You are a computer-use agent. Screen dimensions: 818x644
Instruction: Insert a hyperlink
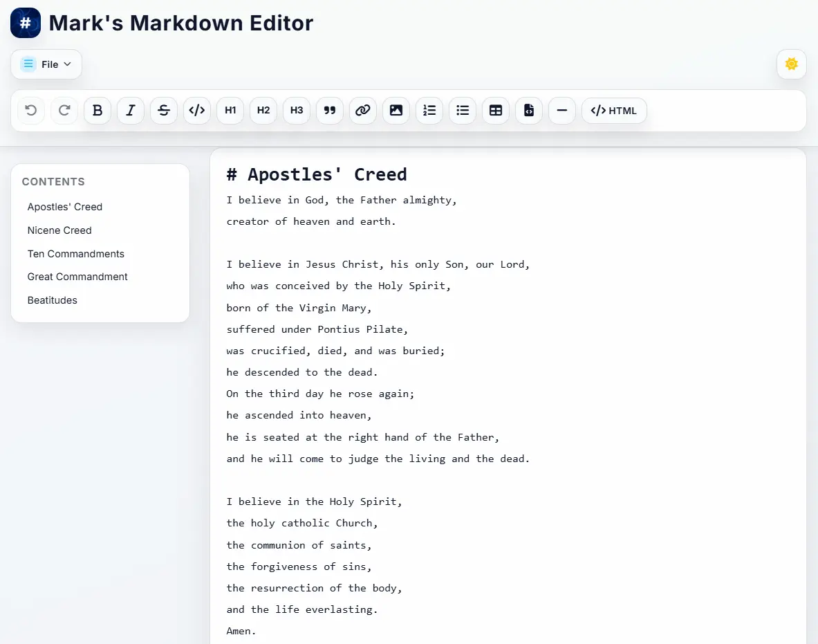[x=362, y=111]
